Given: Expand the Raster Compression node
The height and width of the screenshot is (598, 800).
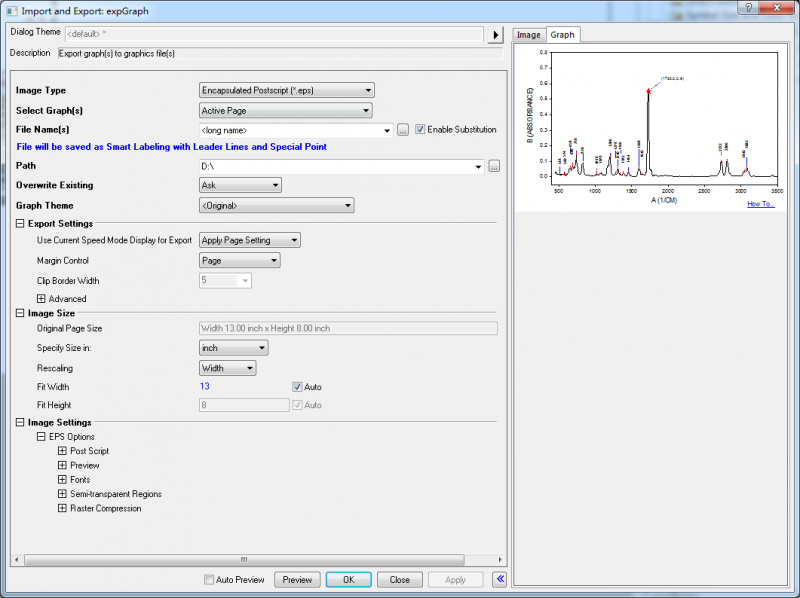Looking at the screenshot, I should click(x=62, y=508).
